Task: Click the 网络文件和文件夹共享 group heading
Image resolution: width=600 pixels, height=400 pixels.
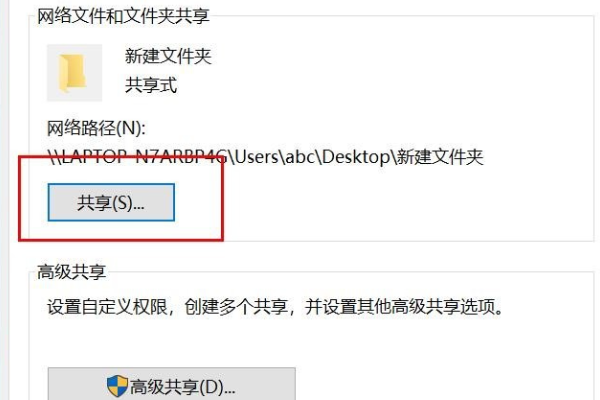Action: (123, 16)
